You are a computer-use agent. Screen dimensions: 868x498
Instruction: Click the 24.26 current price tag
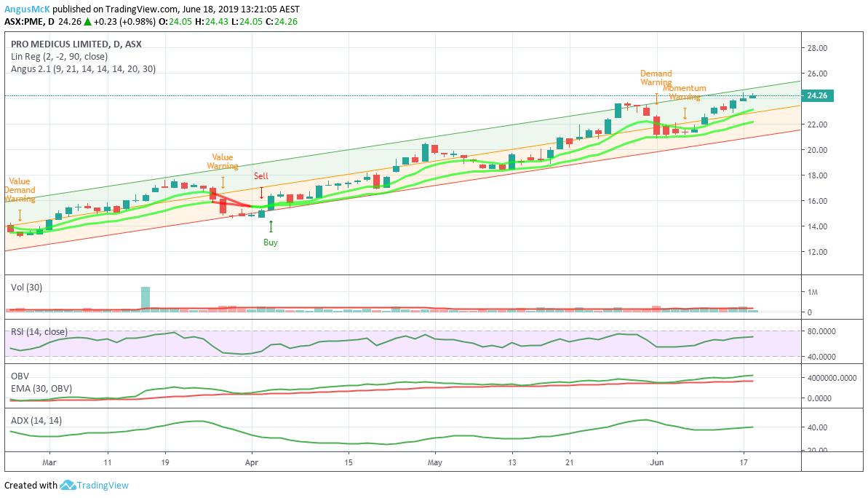[817, 96]
